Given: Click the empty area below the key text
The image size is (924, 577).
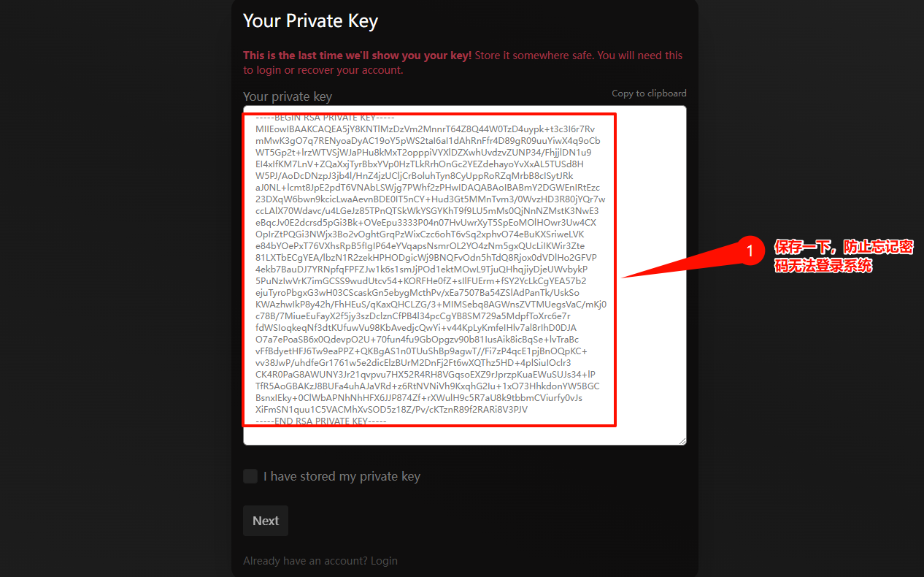Looking at the screenshot, I should coord(464,435).
